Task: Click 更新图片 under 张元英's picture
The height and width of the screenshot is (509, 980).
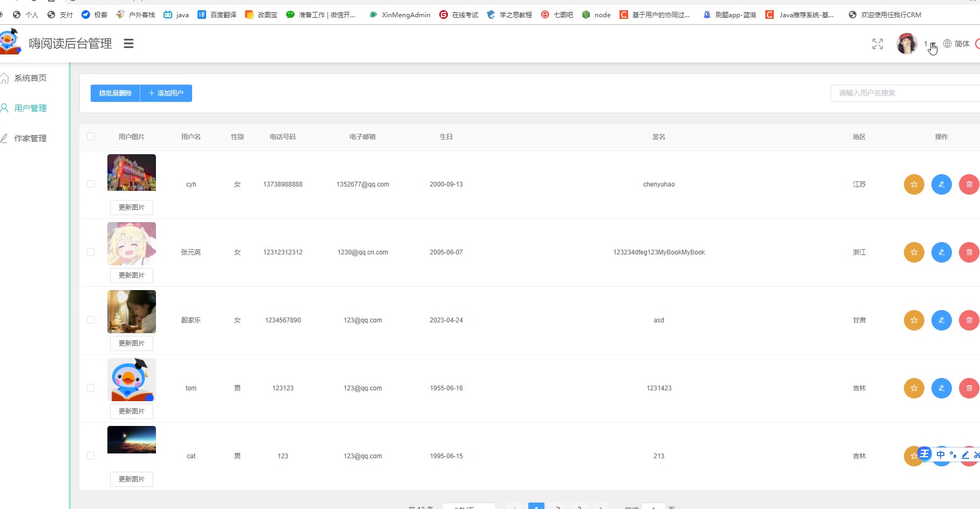Action: 132,276
